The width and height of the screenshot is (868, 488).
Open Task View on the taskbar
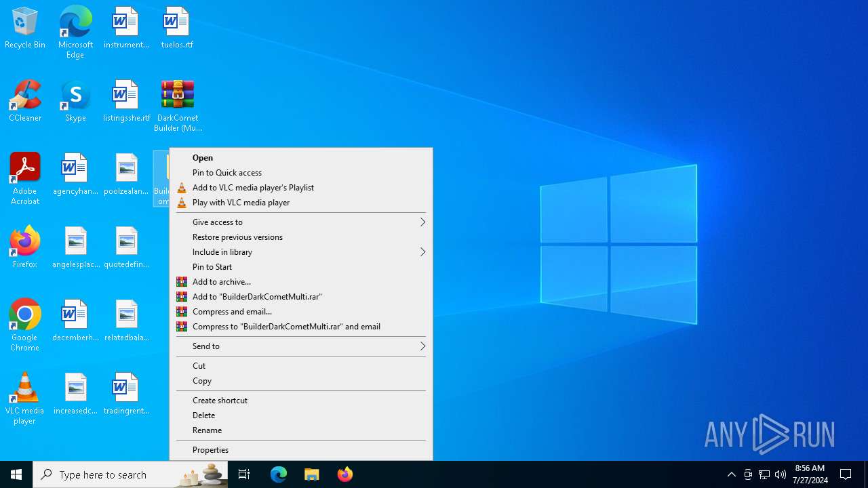pyautogui.click(x=244, y=474)
